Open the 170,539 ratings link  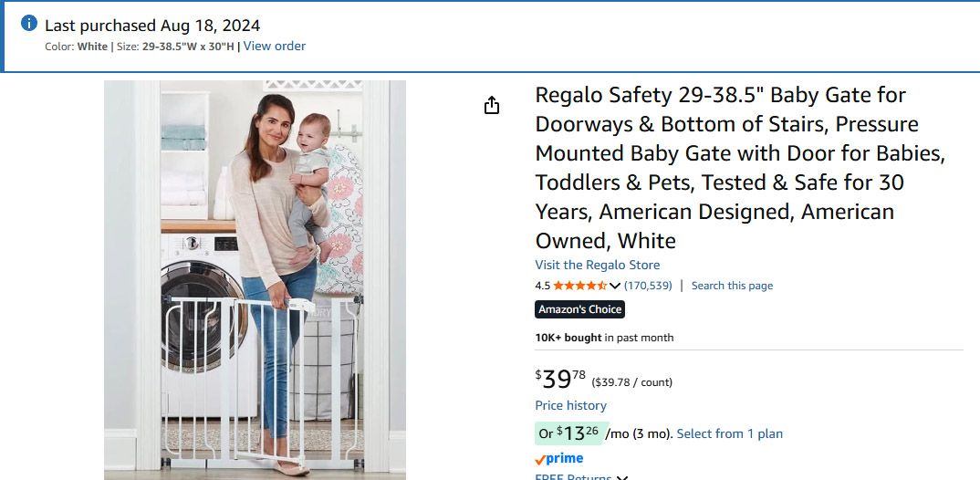(x=648, y=286)
